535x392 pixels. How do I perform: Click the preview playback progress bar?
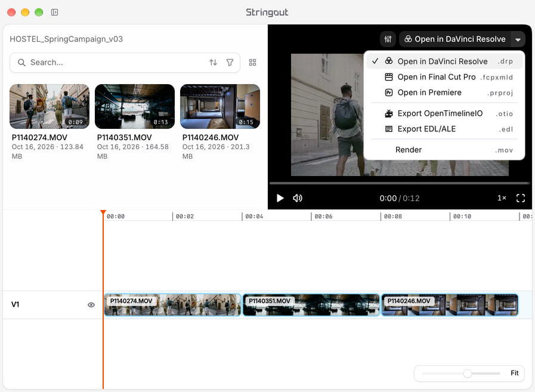click(x=399, y=183)
